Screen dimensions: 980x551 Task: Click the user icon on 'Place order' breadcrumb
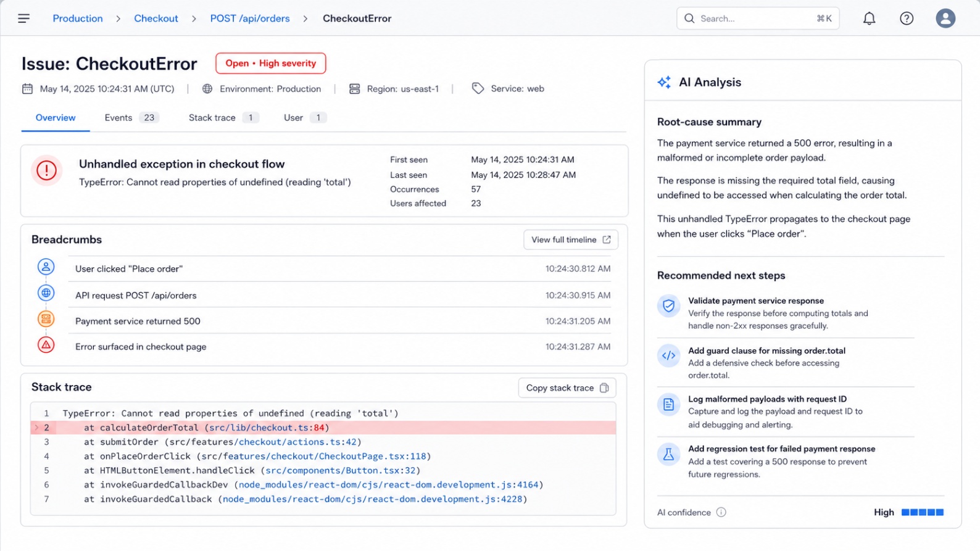pos(46,267)
